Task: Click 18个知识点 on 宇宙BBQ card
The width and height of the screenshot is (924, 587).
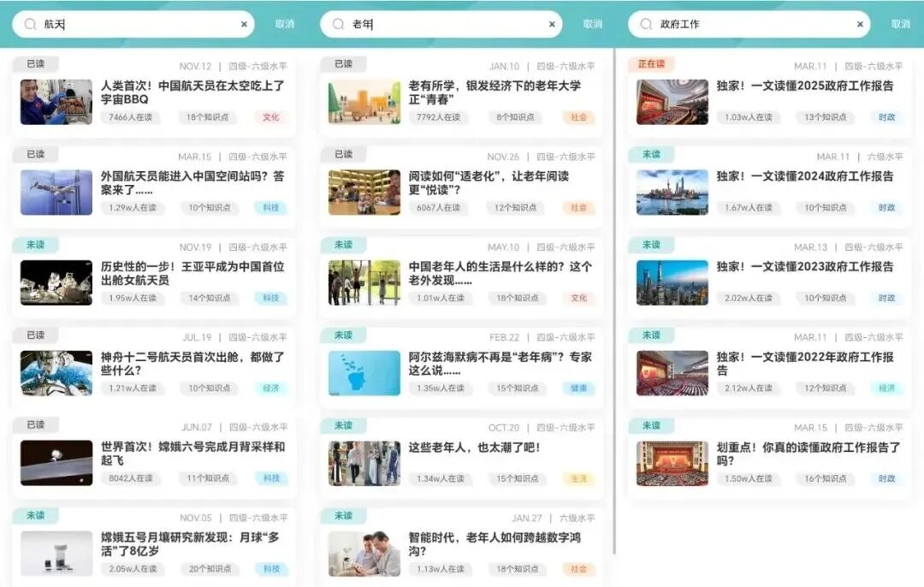Action: click(207, 117)
